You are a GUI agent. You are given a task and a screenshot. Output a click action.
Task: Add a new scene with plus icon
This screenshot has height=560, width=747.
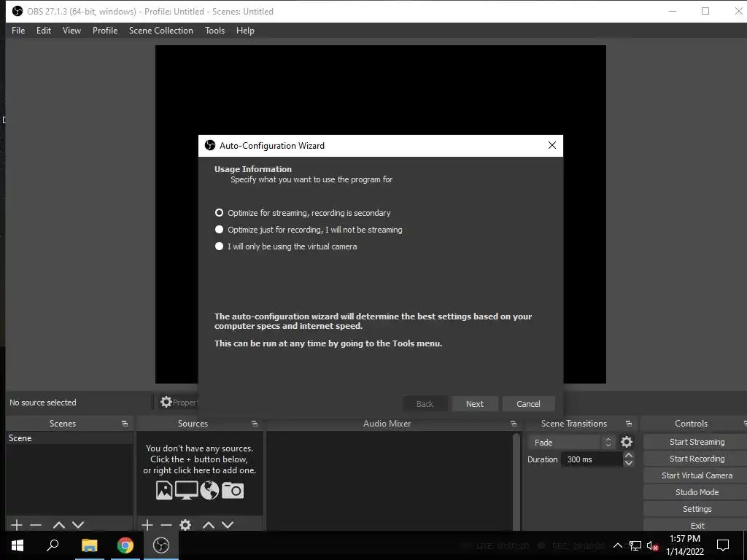(x=17, y=525)
